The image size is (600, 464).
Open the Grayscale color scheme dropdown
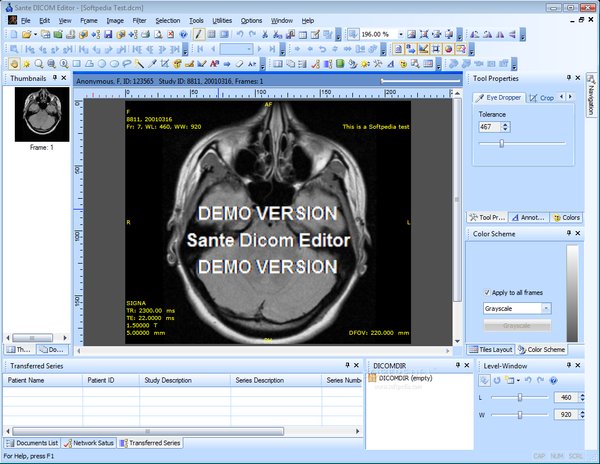(x=546, y=309)
